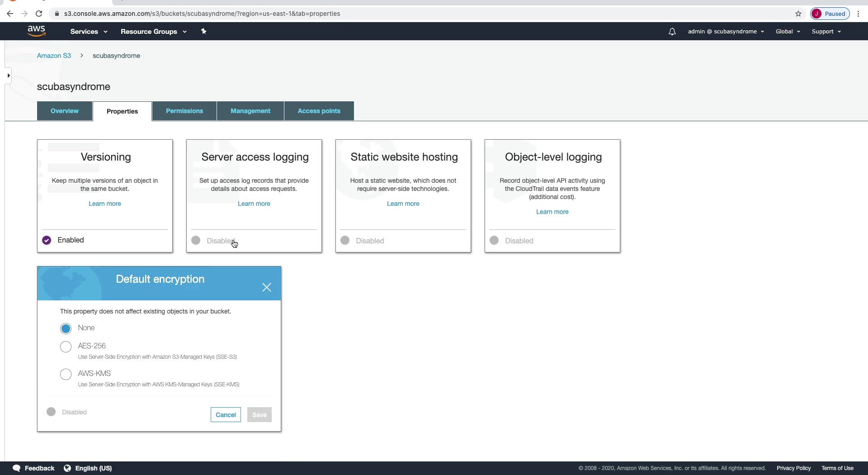Select AES-256 encryption option
Viewport: 868px width, 475px height.
coord(66,347)
